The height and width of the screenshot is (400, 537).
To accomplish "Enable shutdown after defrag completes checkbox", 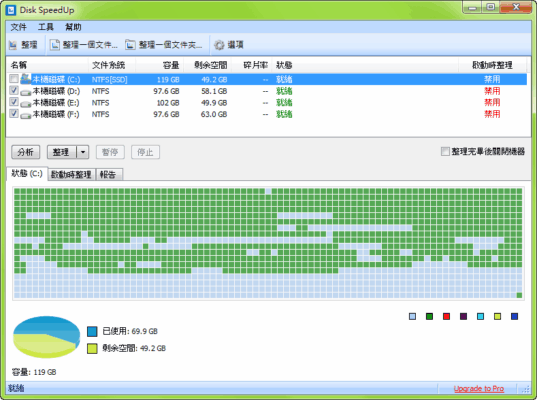I will click(x=445, y=151).
